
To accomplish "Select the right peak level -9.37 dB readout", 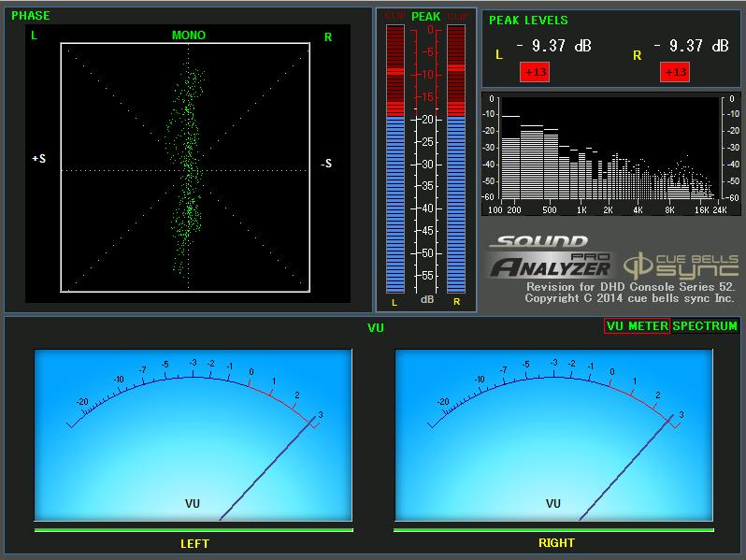I will (692, 46).
